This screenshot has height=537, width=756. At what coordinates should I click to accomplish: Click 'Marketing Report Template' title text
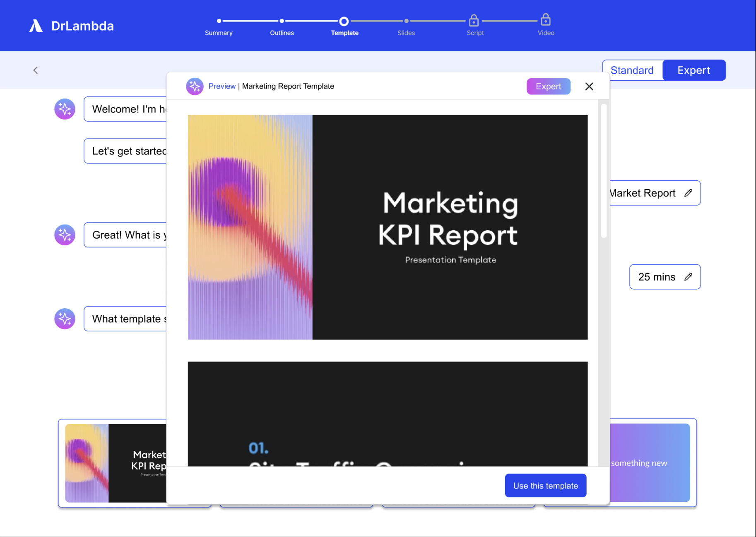[288, 86]
